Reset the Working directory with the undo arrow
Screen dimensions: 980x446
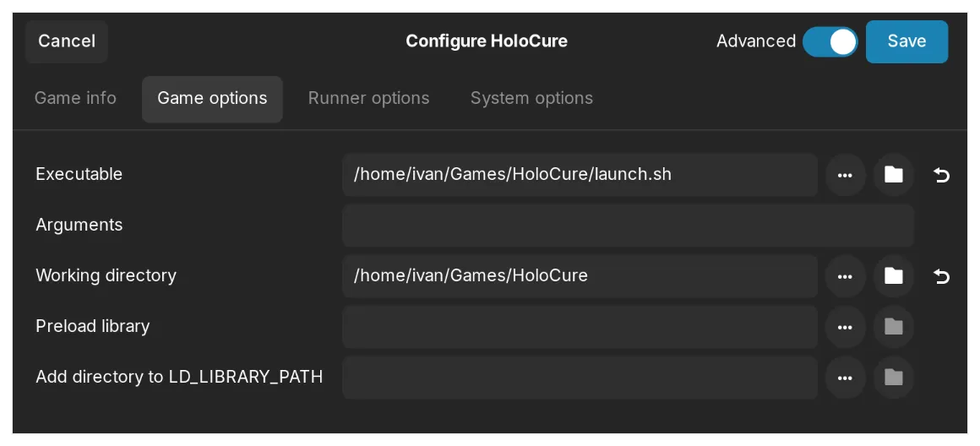pyautogui.click(x=941, y=276)
